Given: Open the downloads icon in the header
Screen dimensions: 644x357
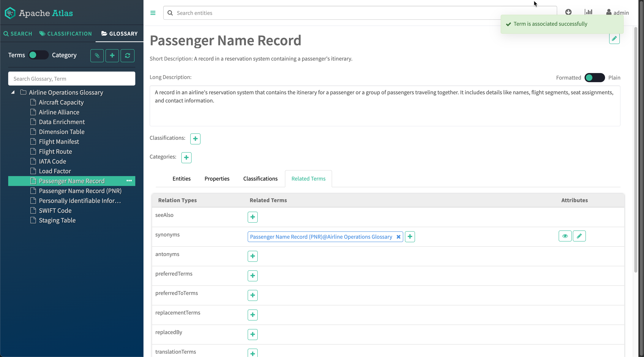Looking at the screenshot, I should tap(568, 12).
